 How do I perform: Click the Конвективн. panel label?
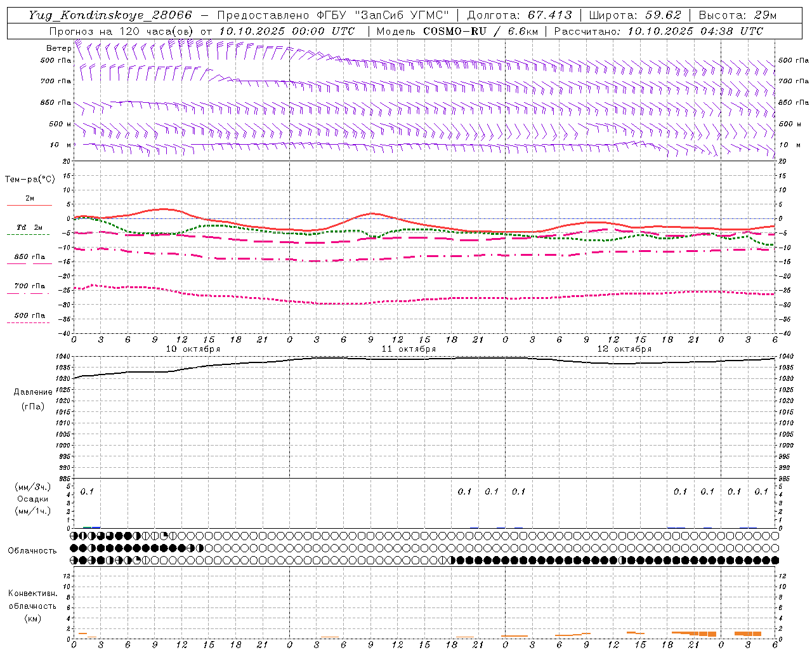32,594
